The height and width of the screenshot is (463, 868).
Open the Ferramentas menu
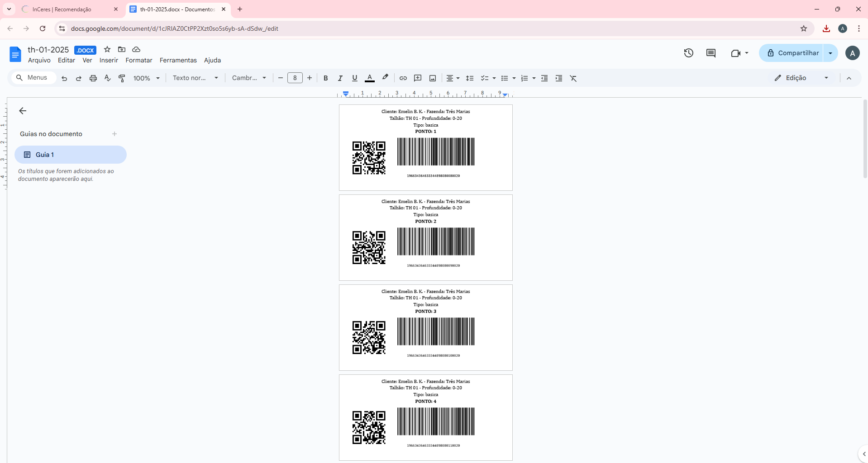(x=178, y=60)
